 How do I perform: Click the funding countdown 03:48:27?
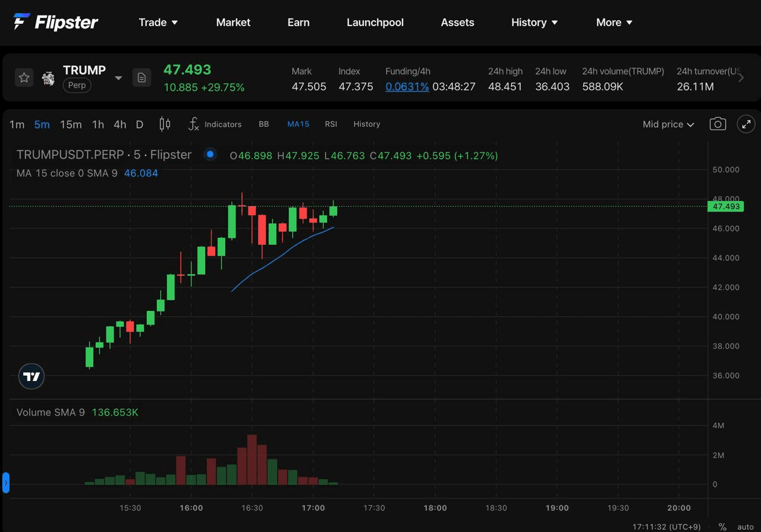pyautogui.click(x=454, y=87)
